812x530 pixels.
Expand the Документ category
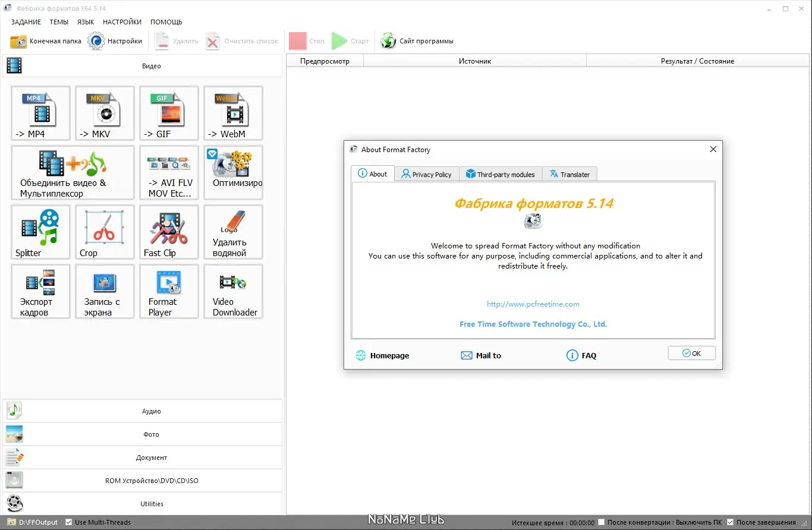pos(142,458)
